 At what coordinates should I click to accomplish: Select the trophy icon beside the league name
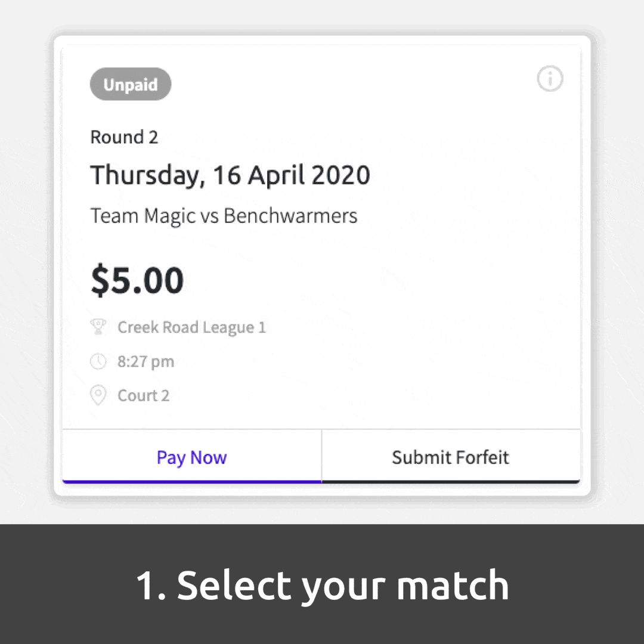(x=98, y=326)
